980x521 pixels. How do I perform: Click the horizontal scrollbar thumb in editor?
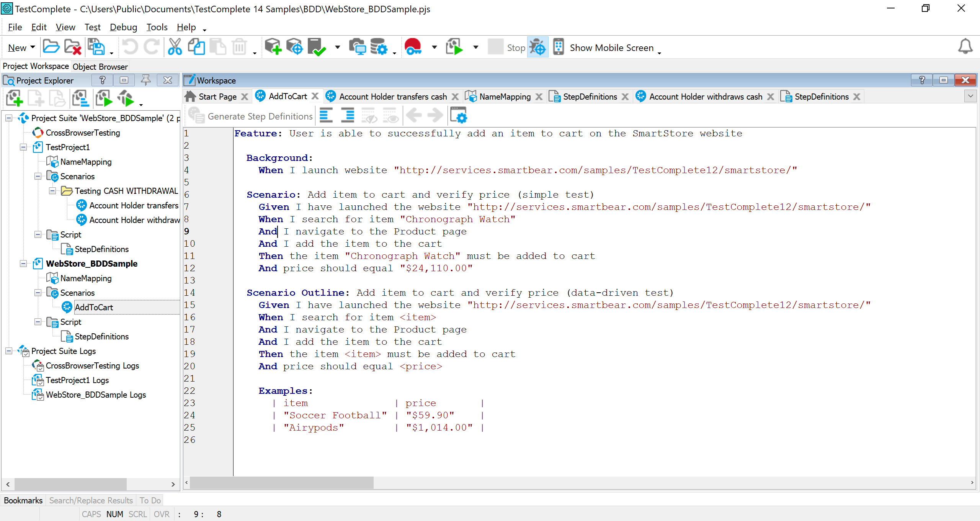click(x=281, y=483)
